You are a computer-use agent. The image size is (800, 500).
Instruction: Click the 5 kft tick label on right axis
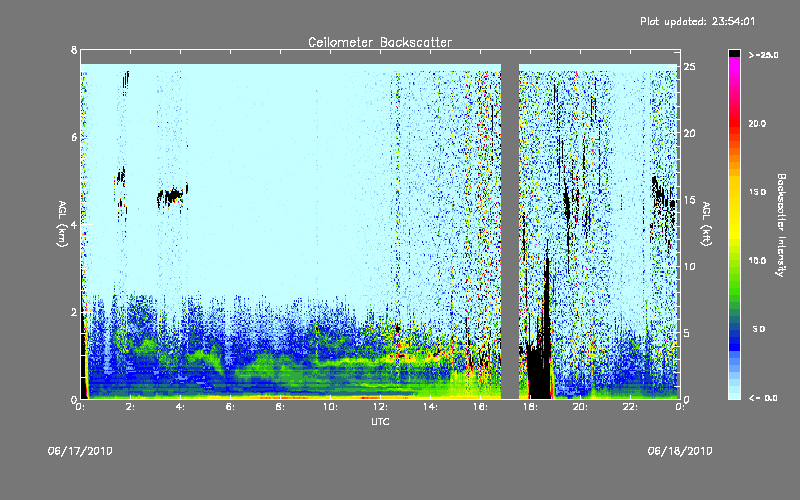pos(687,333)
